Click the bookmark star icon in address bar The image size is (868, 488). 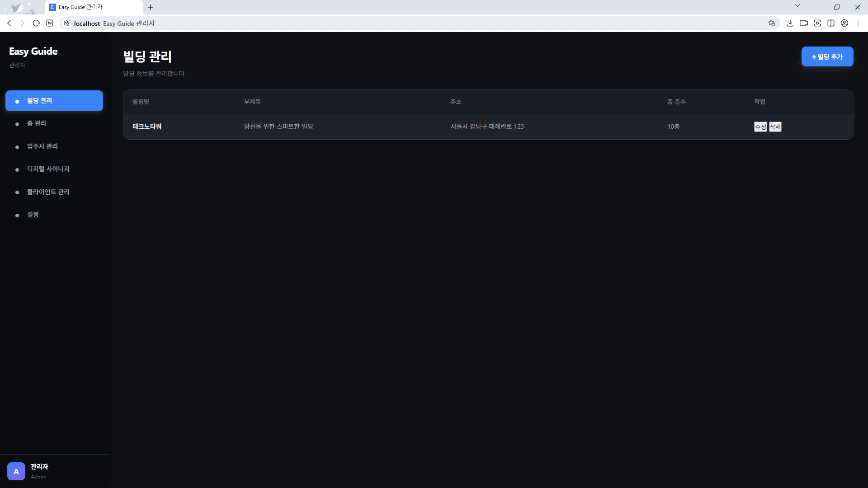coord(772,23)
